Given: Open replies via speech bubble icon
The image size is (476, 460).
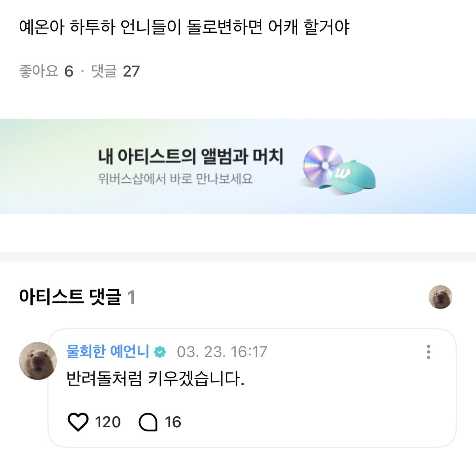Looking at the screenshot, I should (x=148, y=422).
